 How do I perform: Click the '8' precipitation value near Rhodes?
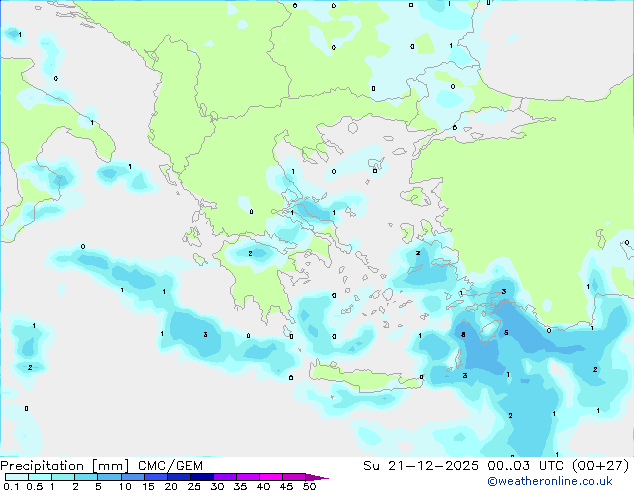[x=463, y=334]
